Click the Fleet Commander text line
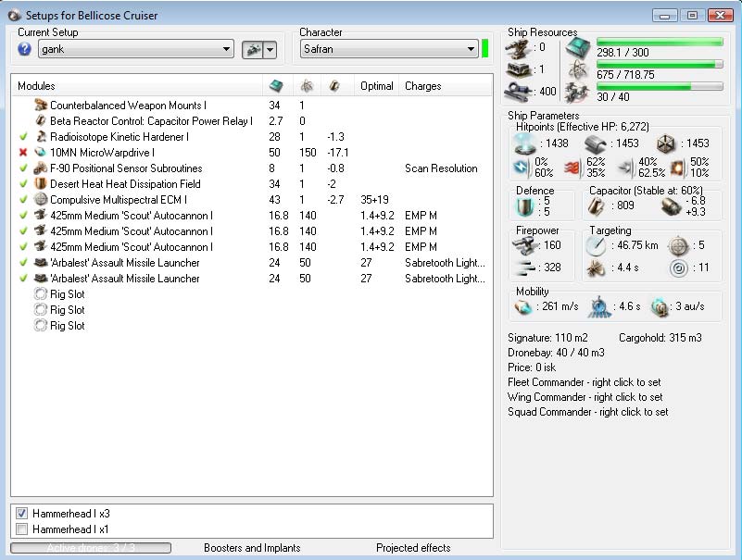Viewport: 742px width, 560px height. pyautogui.click(x=585, y=382)
